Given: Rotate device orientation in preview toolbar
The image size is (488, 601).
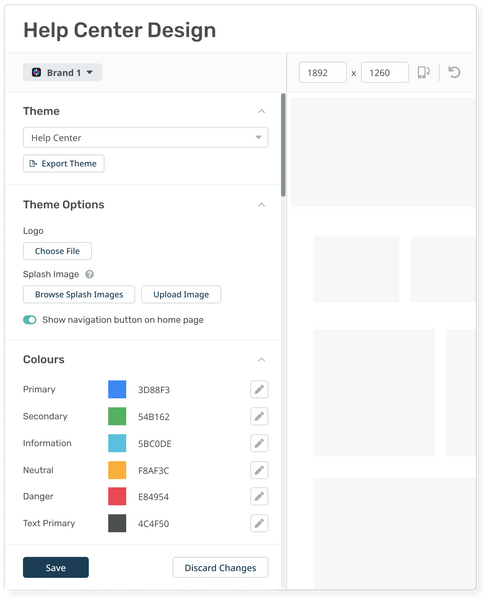Looking at the screenshot, I should [x=424, y=72].
